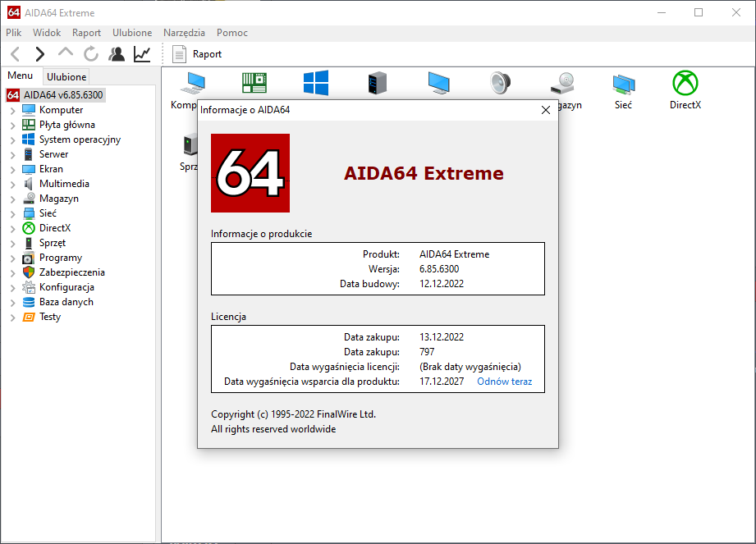Expand the Płyta główna tree node
The width and height of the screenshot is (756, 544).
click(13, 126)
